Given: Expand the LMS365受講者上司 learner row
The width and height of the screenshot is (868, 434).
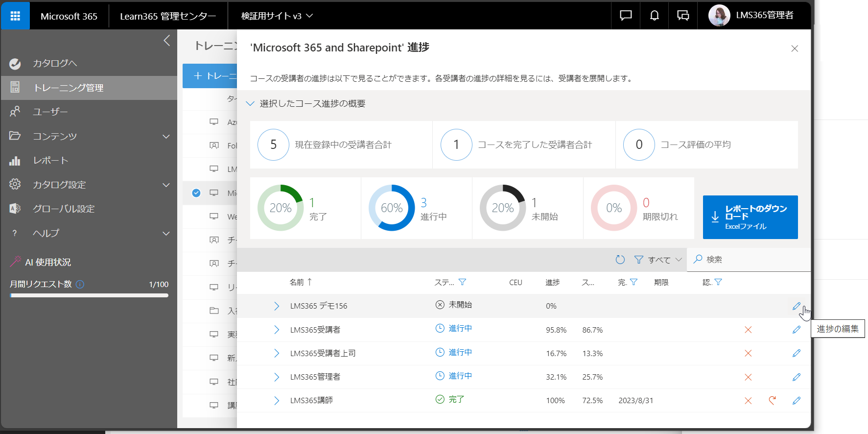Looking at the screenshot, I should pyautogui.click(x=277, y=353).
